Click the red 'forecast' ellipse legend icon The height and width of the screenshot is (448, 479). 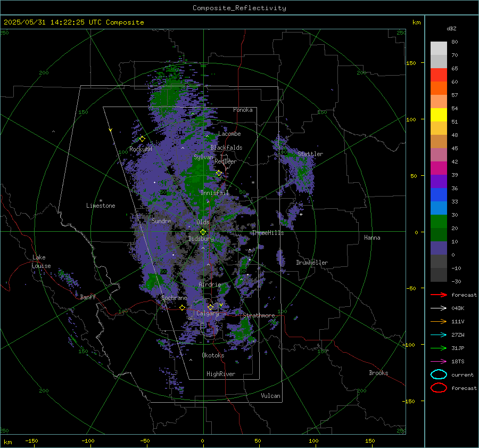pos(439,388)
